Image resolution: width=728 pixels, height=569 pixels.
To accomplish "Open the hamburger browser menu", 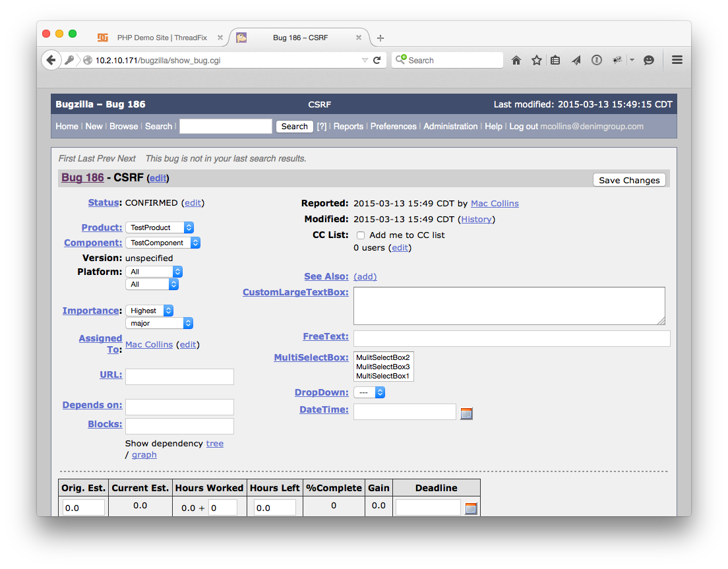I will click(677, 60).
